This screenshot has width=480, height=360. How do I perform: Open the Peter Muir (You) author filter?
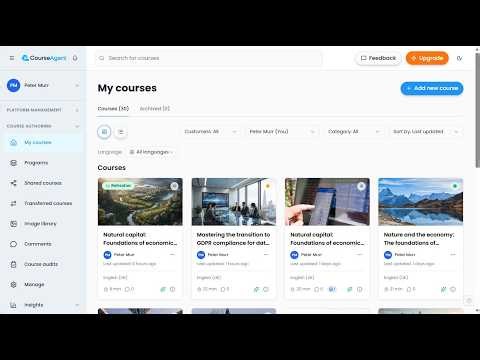point(282,132)
